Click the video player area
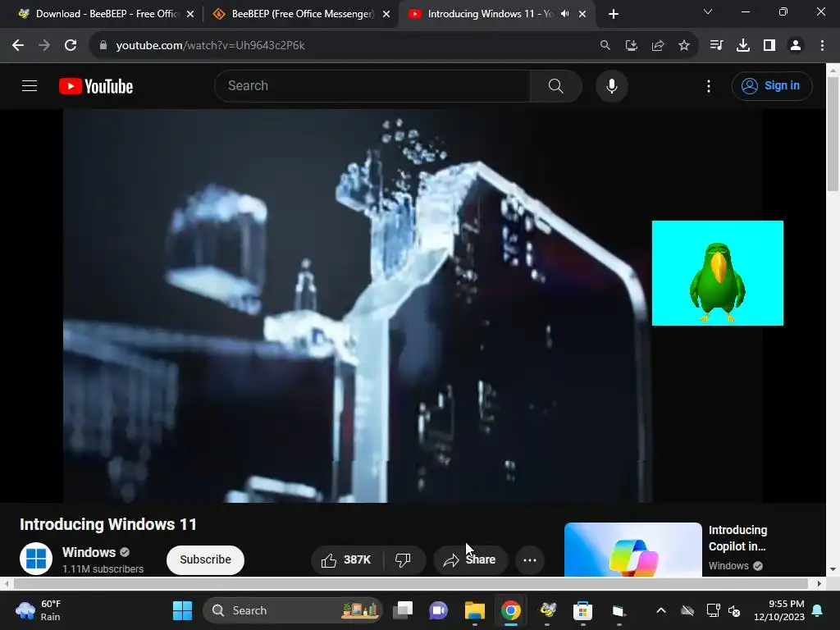The width and height of the screenshot is (840, 630). click(413, 306)
